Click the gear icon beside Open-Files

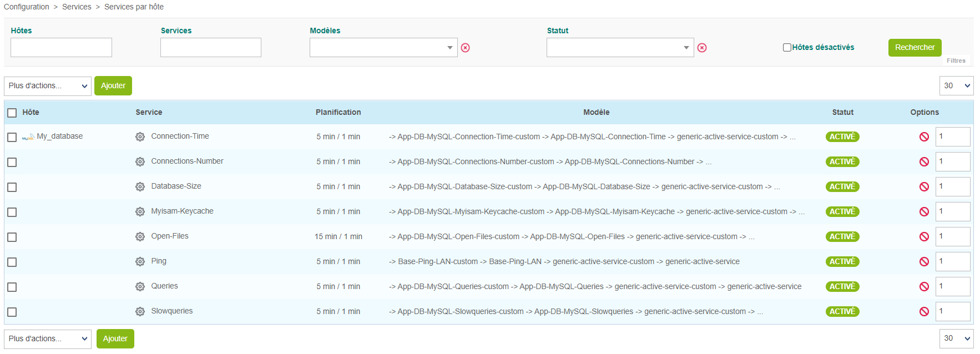140,237
